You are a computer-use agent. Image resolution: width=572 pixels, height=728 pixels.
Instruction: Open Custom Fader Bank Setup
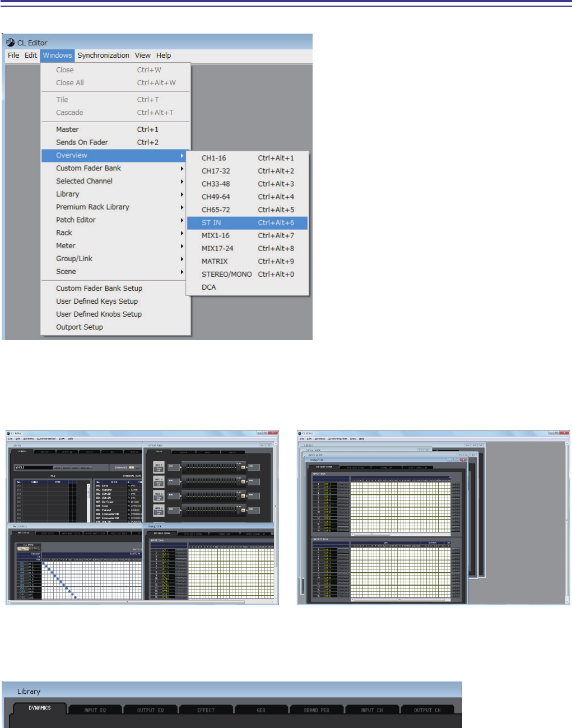click(x=115, y=288)
